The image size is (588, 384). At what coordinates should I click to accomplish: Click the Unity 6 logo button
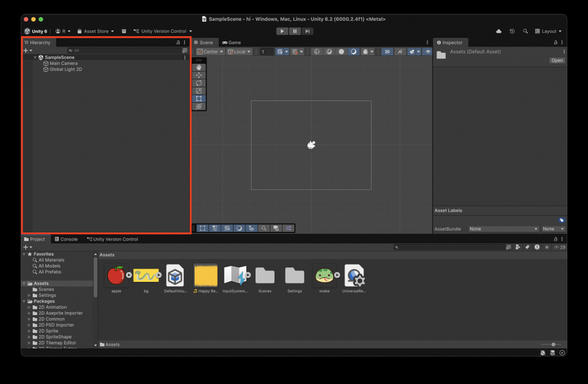coord(36,31)
